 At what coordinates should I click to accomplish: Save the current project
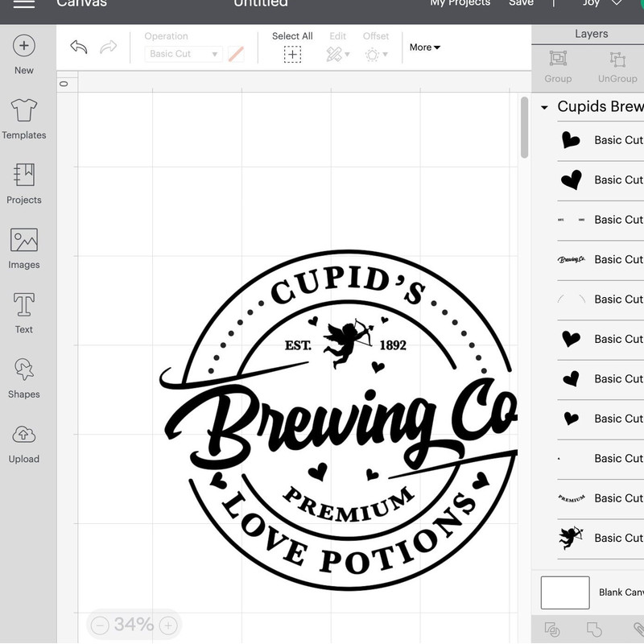coord(521,3)
